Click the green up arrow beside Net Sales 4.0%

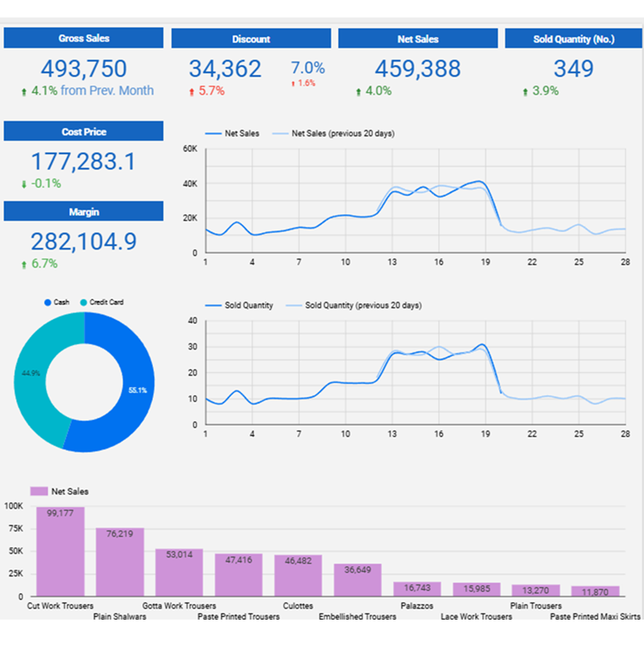[x=358, y=92]
